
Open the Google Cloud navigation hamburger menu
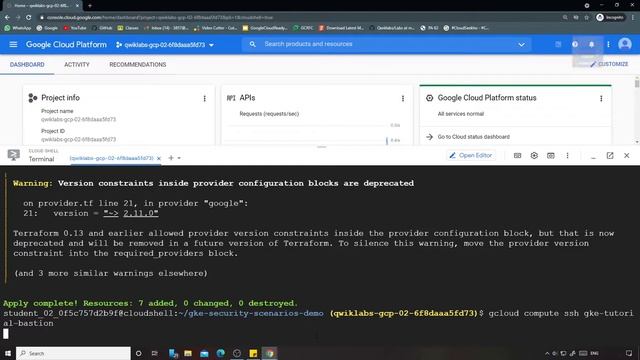tap(13, 44)
